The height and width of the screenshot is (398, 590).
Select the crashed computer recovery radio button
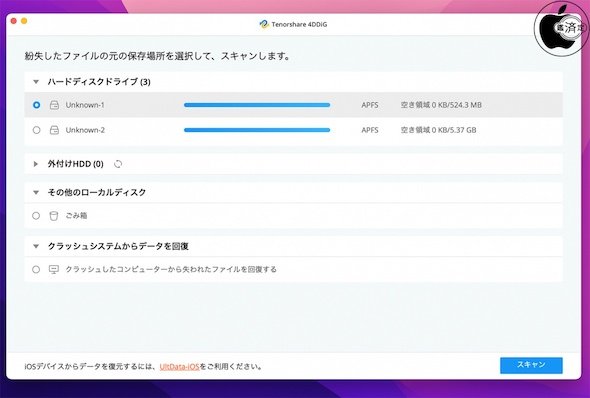36,269
